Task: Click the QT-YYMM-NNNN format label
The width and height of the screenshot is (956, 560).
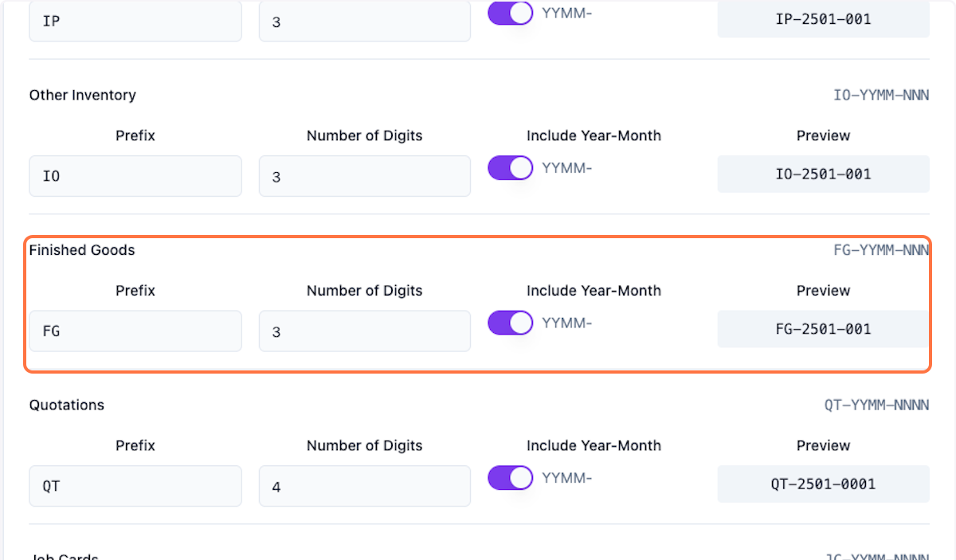Action: (x=876, y=405)
